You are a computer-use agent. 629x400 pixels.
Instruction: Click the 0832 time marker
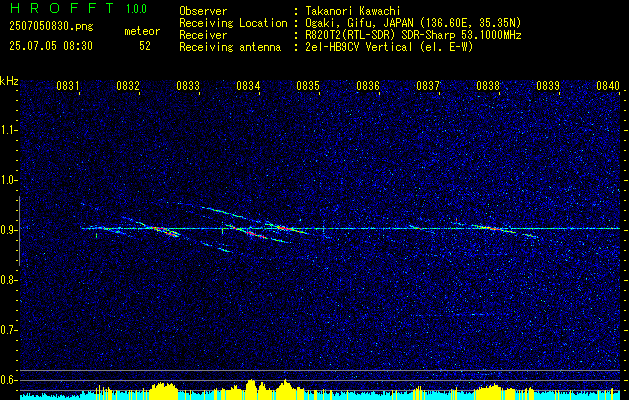128,85
